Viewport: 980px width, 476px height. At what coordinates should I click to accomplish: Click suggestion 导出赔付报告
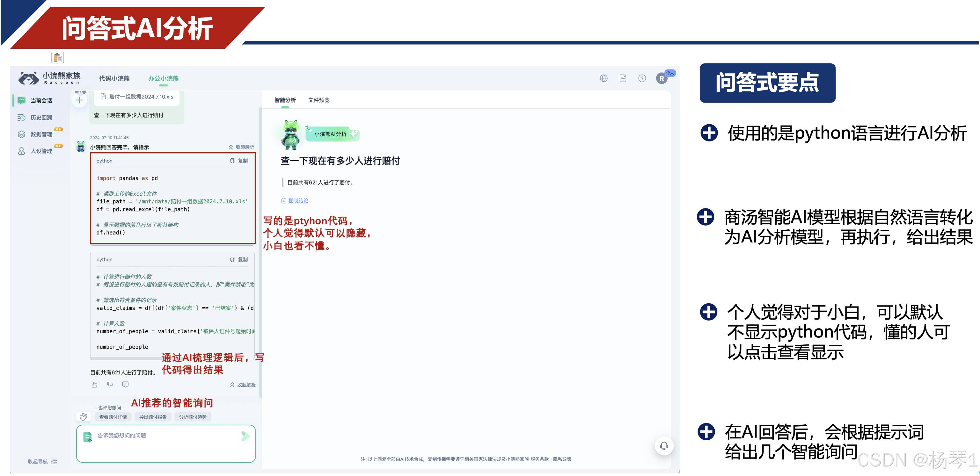(153, 417)
